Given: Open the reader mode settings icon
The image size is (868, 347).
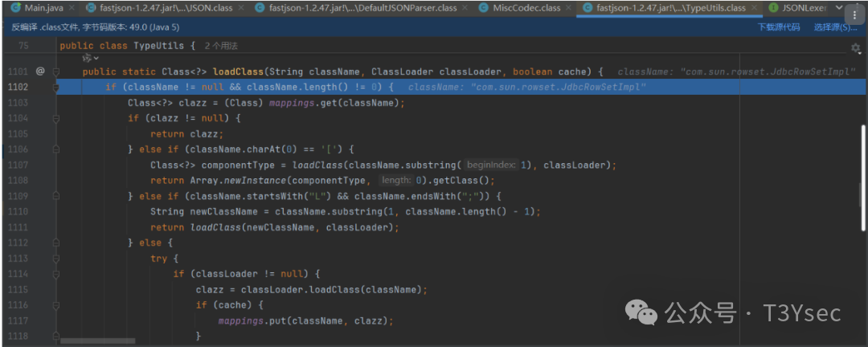Looking at the screenshot, I should [x=855, y=48].
